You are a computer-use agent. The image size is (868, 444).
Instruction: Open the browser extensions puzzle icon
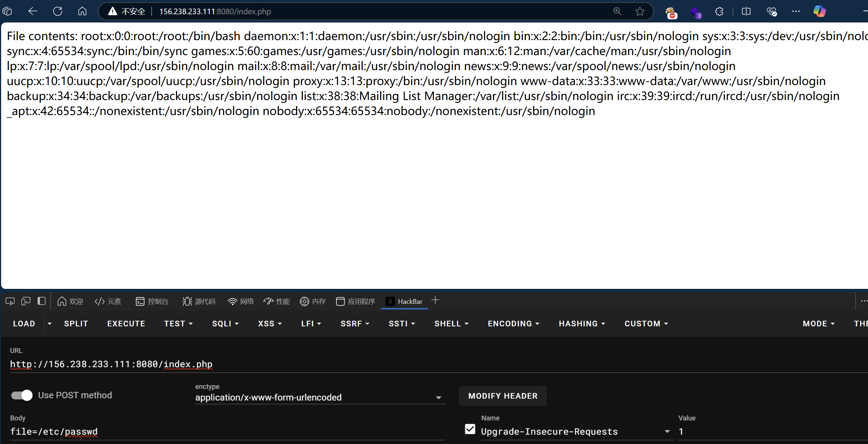pos(719,11)
